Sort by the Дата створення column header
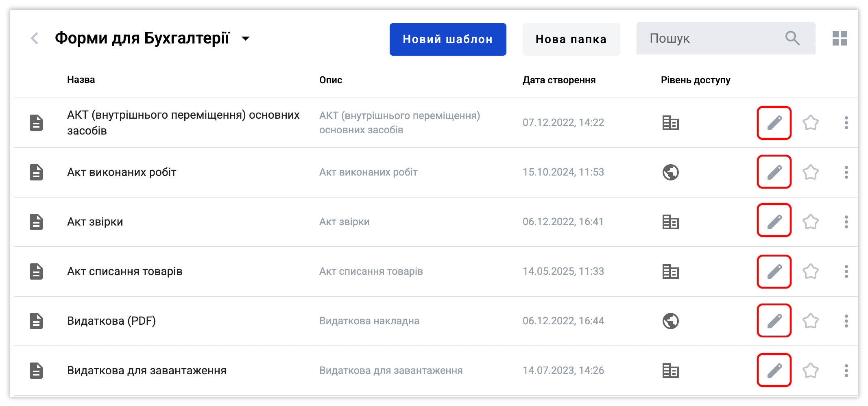The image size is (868, 406). point(558,80)
